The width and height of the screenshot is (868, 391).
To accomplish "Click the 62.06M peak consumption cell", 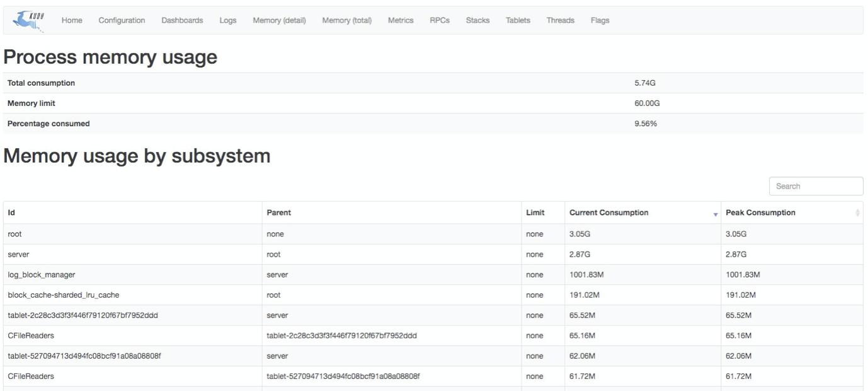I will (x=792, y=356).
